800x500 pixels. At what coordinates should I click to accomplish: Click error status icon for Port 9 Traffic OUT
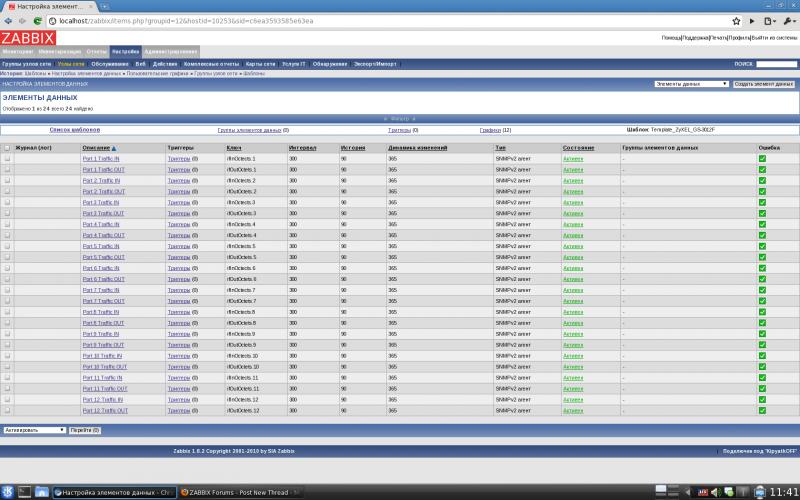[762, 345]
